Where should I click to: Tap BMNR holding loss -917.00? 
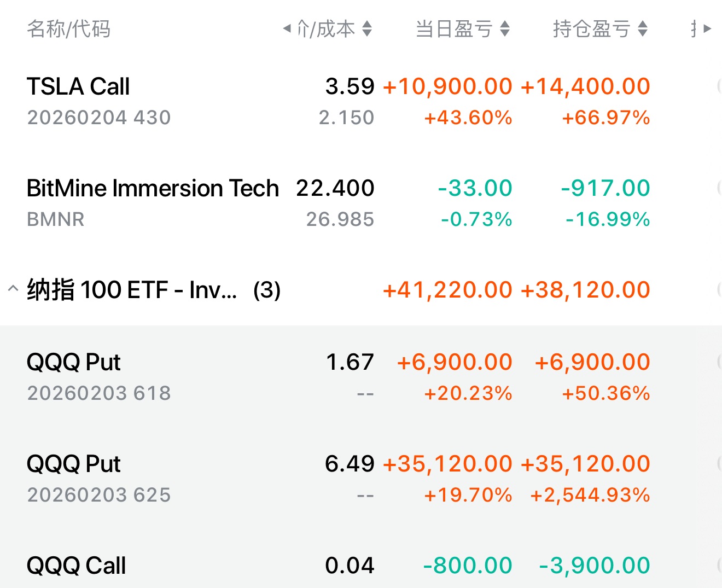coord(605,188)
